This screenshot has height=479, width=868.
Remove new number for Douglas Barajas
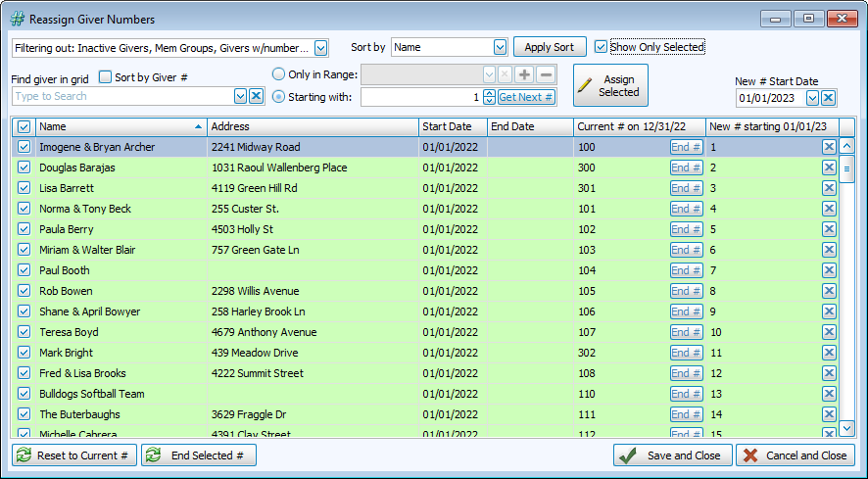pos(829,168)
